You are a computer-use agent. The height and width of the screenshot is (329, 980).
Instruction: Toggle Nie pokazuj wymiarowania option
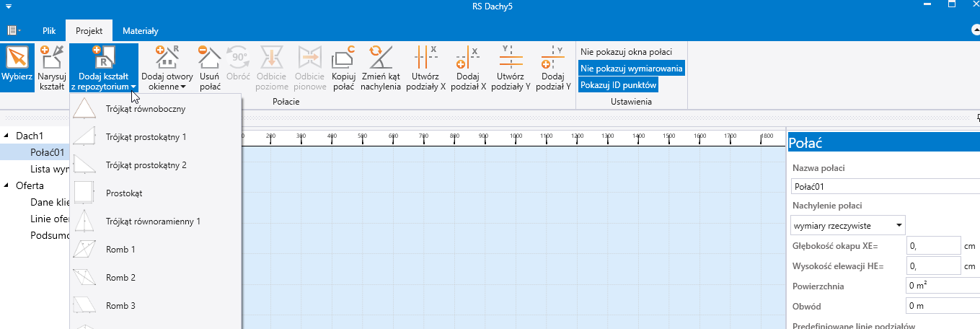(631, 69)
